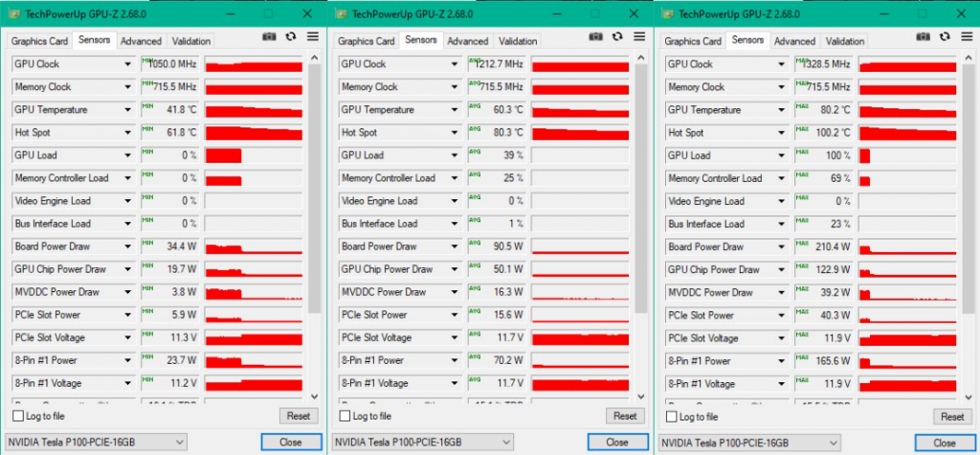Screen dimensions: 980x455
Task: Expand the GPU Temperature dropdown showing 41.8 °C
Action: tap(127, 110)
